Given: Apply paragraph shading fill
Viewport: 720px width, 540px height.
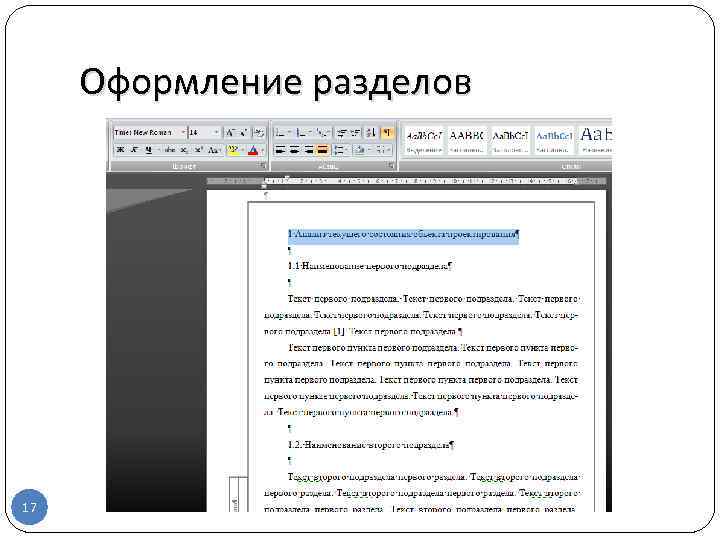Looking at the screenshot, I should pos(360,150).
